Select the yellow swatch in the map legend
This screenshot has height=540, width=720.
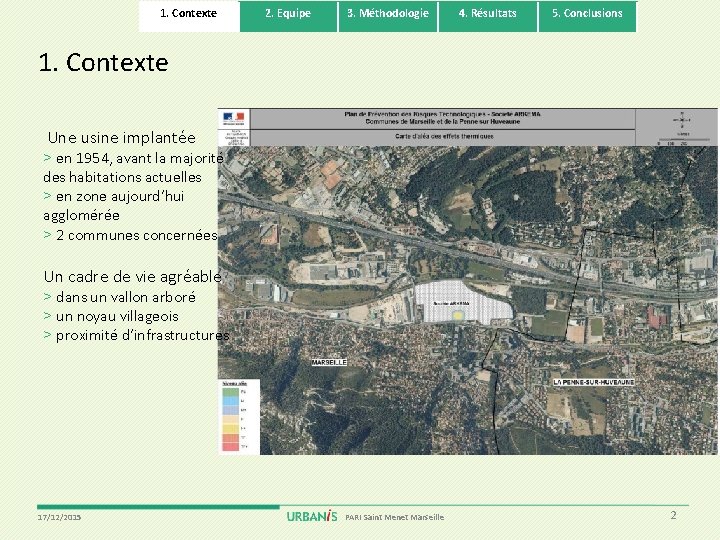231,428
